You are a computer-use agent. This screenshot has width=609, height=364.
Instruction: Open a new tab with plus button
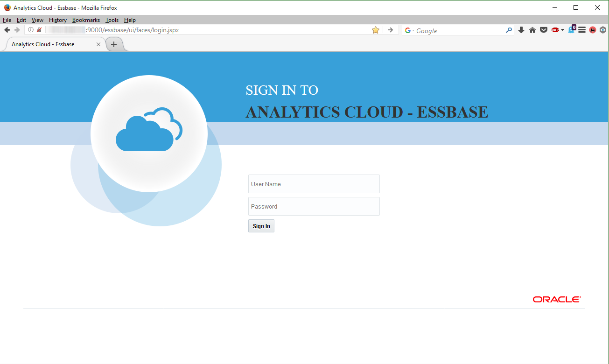pyautogui.click(x=114, y=44)
